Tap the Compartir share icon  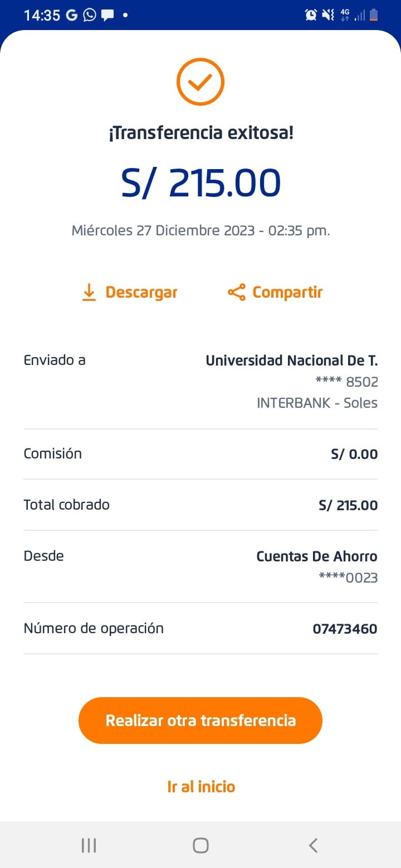point(237,292)
